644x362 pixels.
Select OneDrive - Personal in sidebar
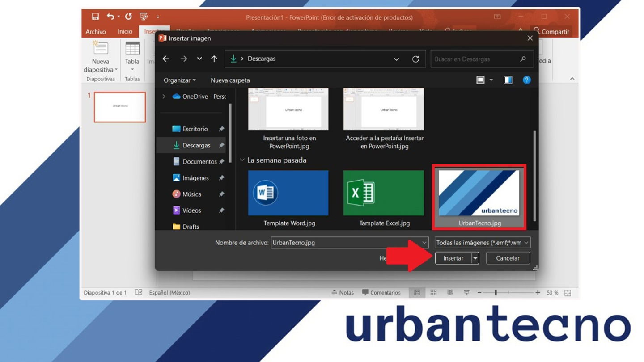[x=199, y=96]
